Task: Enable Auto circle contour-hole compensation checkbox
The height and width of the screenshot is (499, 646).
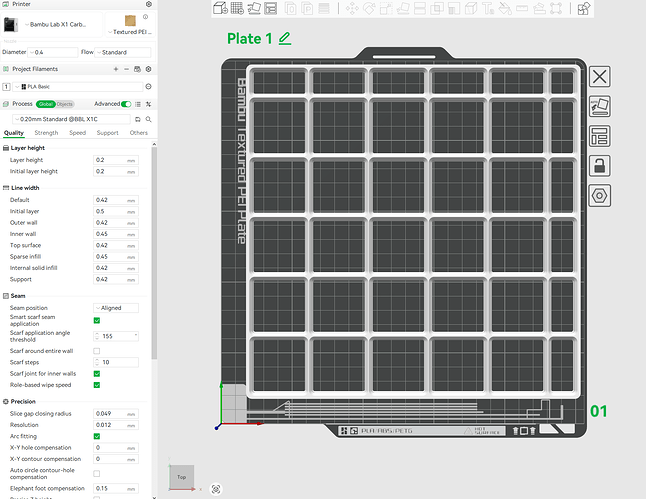Action: pyautogui.click(x=97, y=474)
